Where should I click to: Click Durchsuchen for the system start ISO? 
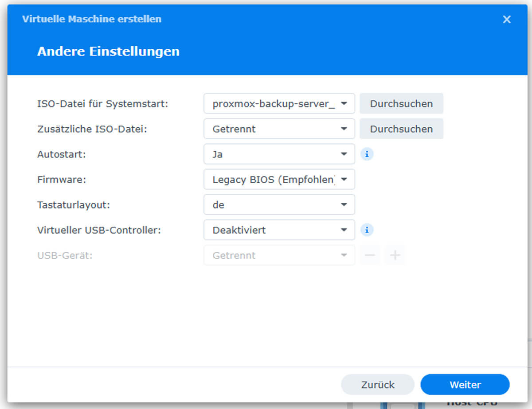coord(401,104)
